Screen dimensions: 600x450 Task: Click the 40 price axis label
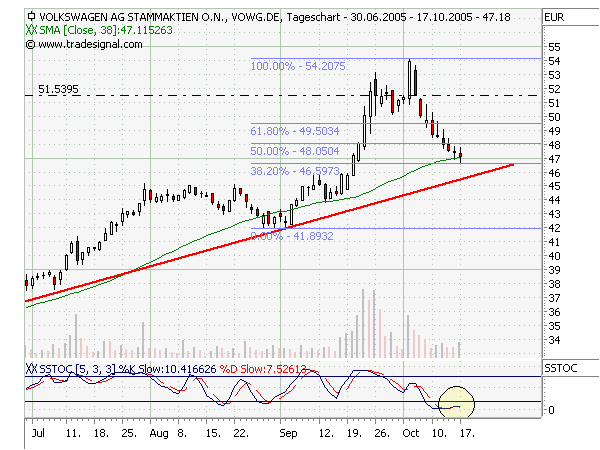pos(554,256)
